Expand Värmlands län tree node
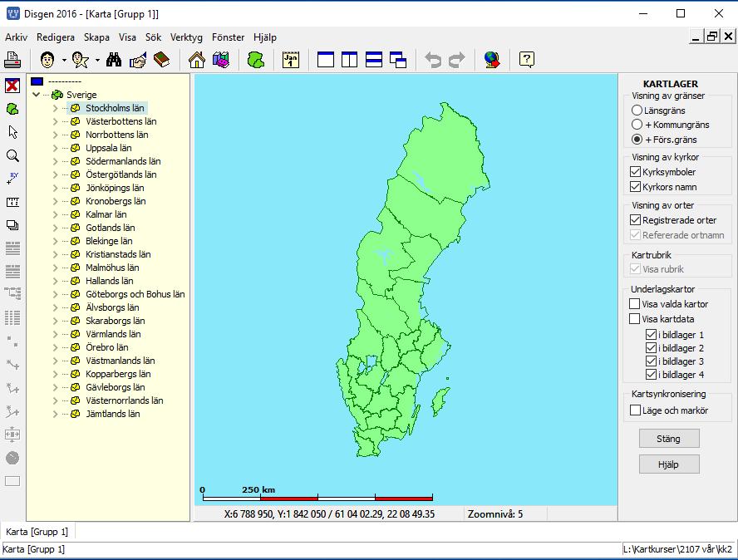Viewport: 738px width, 560px height. point(55,334)
